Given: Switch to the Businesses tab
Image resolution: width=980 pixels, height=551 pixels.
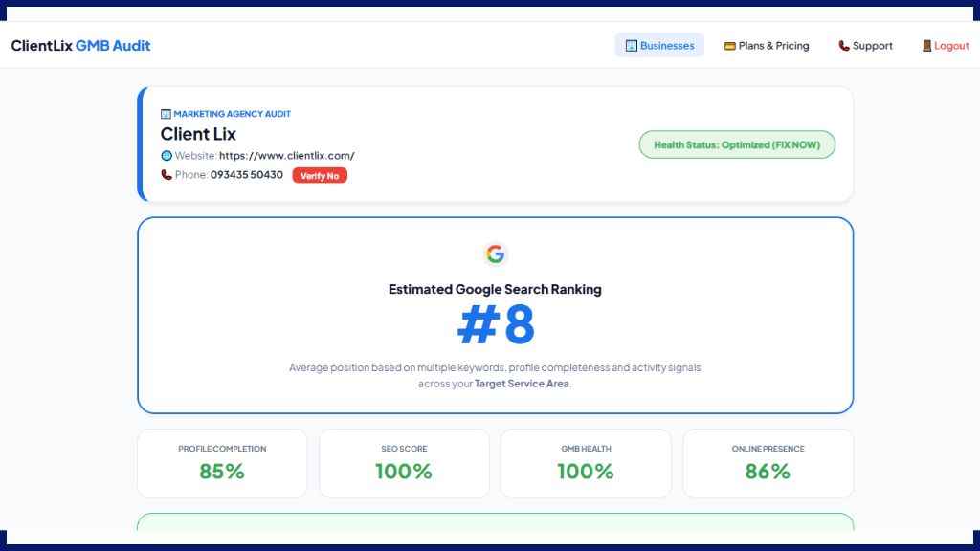Looking at the screenshot, I should (x=659, y=45).
